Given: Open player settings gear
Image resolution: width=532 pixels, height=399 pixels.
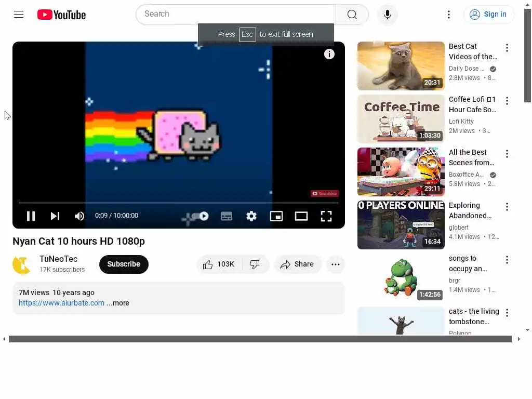Looking at the screenshot, I should click(x=251, y=216).
